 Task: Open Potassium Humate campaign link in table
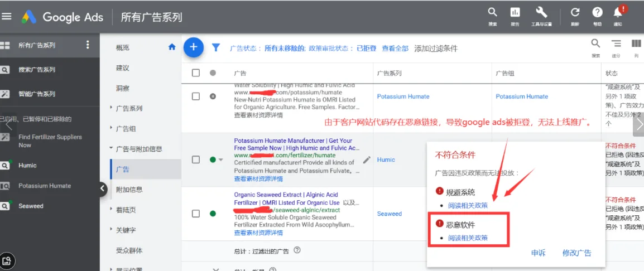point(403,96)
